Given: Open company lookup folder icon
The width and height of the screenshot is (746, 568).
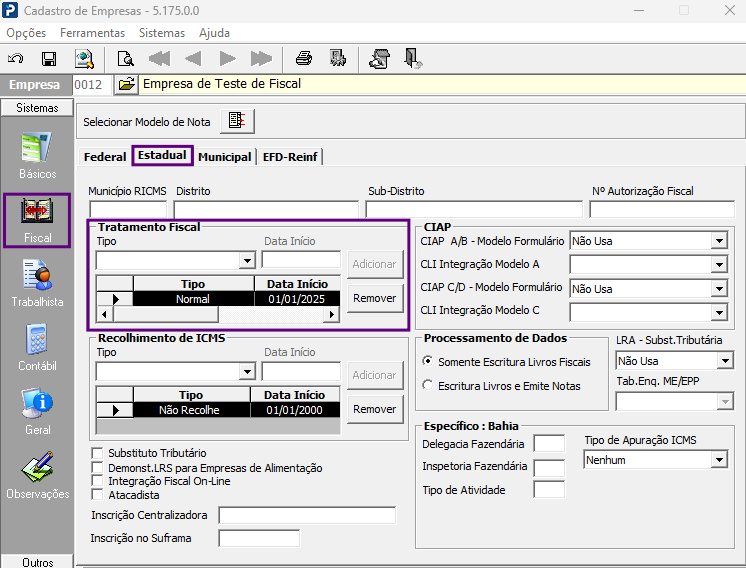Looking at the screenshot, I should pos(126,85).
